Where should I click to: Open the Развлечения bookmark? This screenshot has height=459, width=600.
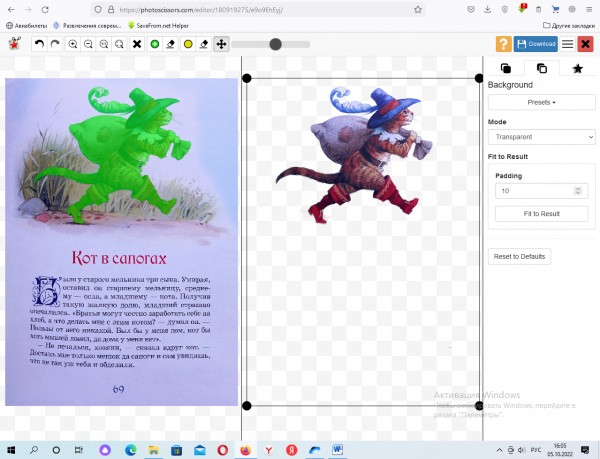(x=87, y=26)
